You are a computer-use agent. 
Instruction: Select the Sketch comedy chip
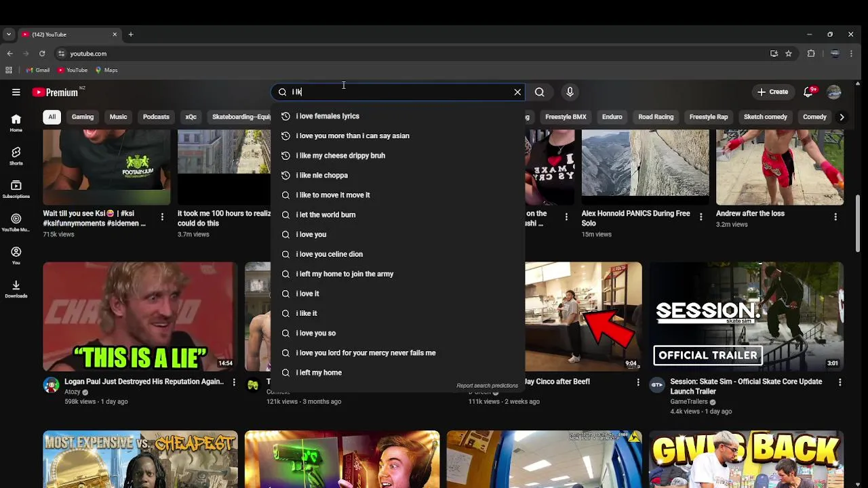click(765, 117)
